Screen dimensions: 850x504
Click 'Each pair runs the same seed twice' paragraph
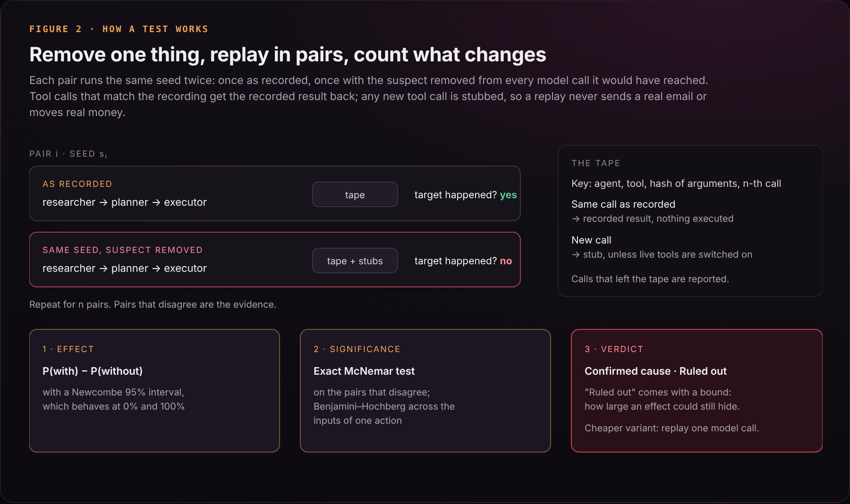coord(369,96)
